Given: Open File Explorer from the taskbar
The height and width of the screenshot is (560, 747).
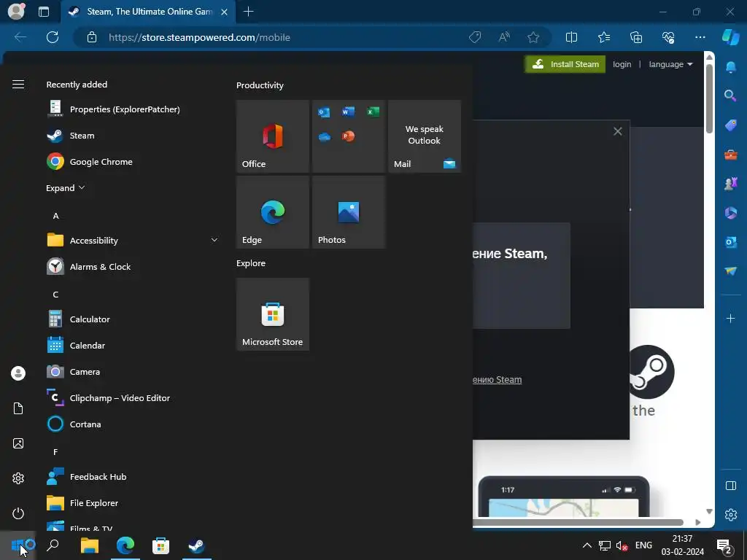Looking at the screenshot, I should click(x=90, y=545).
